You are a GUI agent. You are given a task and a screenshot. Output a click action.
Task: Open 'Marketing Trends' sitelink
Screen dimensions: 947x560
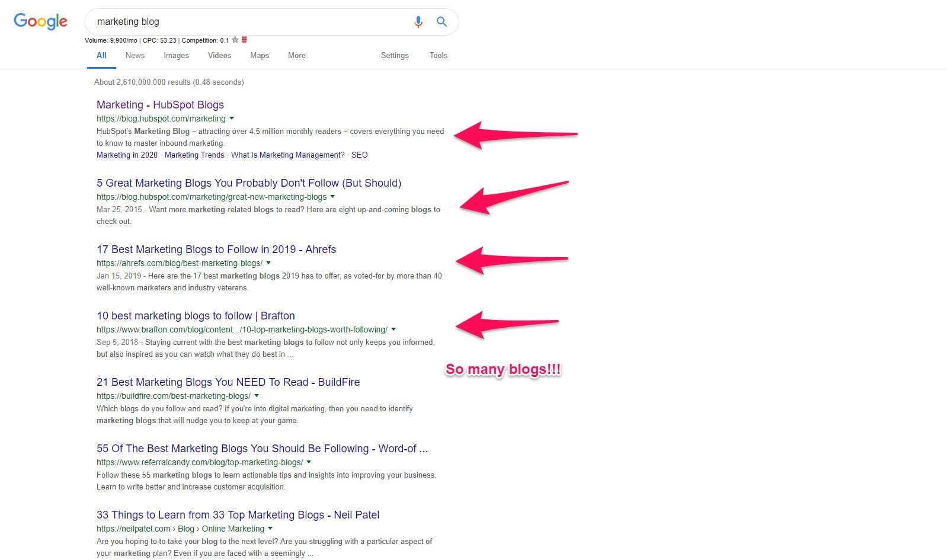click(x=194, y=155)
